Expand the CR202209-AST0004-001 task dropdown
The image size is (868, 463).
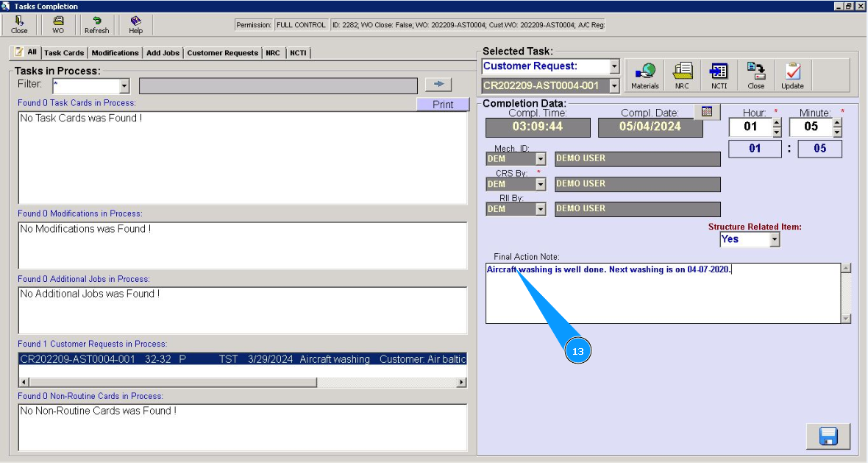[614, 86]
